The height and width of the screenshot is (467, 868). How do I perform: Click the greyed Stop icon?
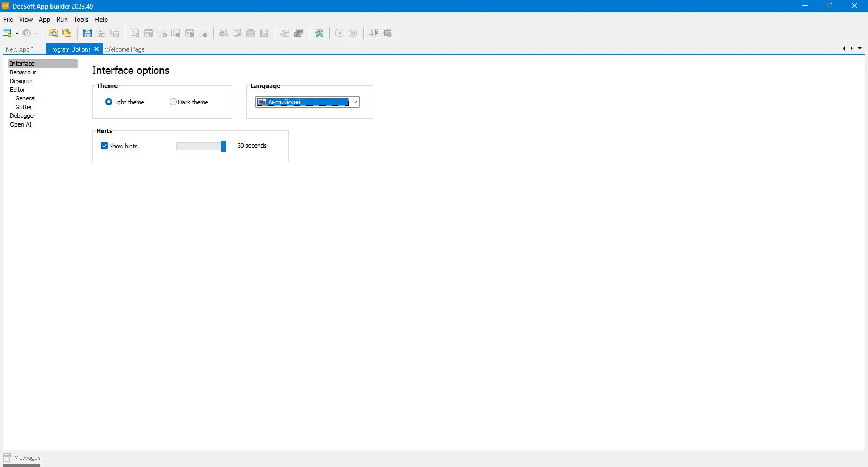pos(353,33)
